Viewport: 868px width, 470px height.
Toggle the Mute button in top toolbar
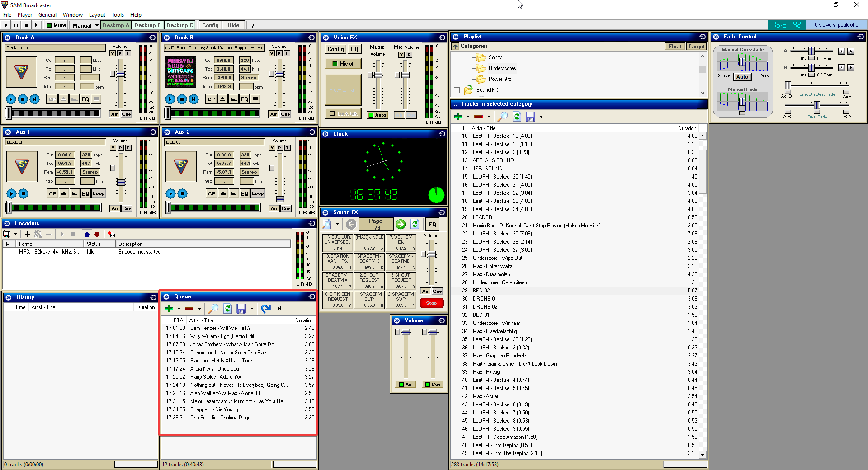tap(57, 25)
